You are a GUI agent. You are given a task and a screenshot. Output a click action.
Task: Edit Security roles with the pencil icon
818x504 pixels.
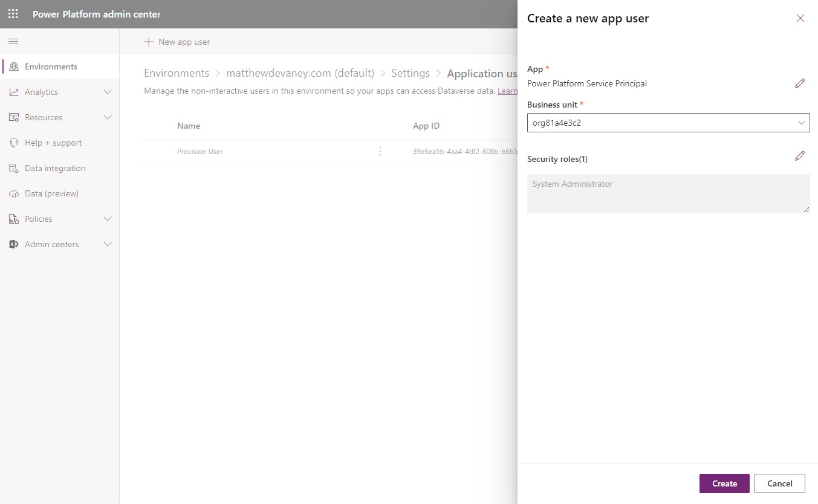[800, 156]
